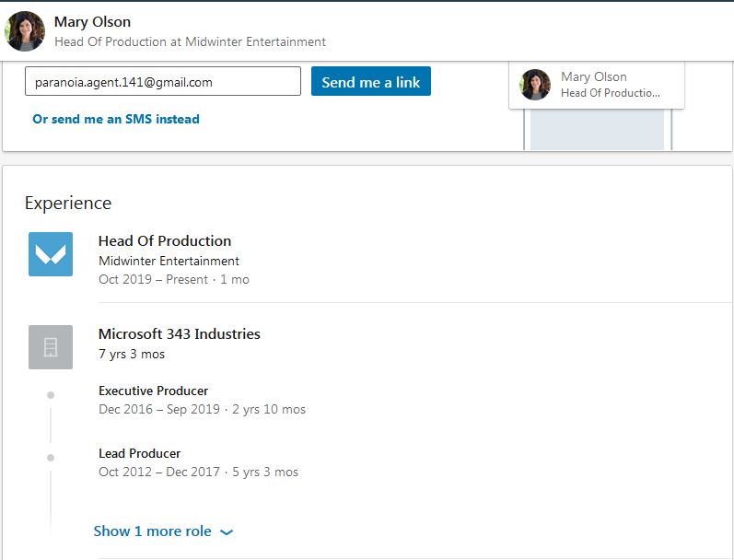Show 1 more role at Microsoft 343 Industries
Screen dimensions: 734x560
point(153,531)
